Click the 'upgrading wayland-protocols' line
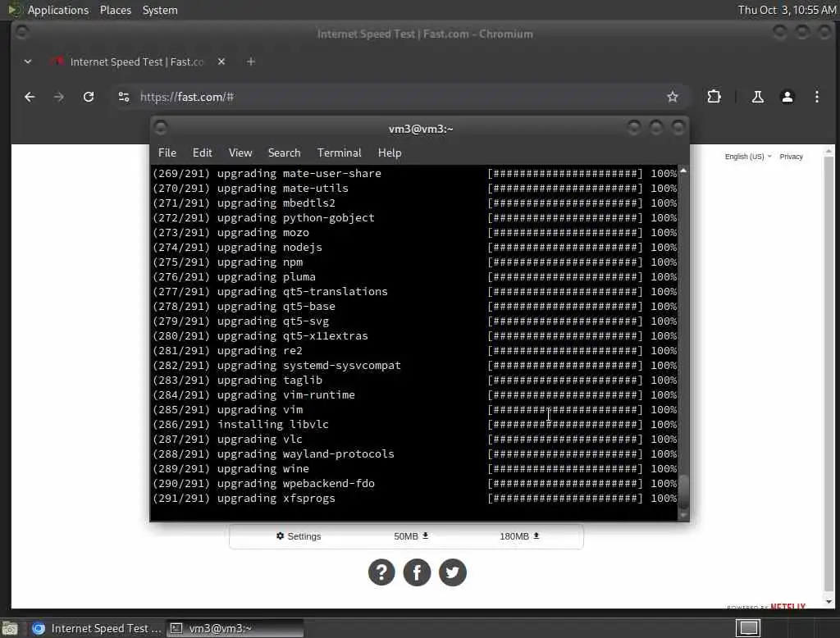 [414, 453]
